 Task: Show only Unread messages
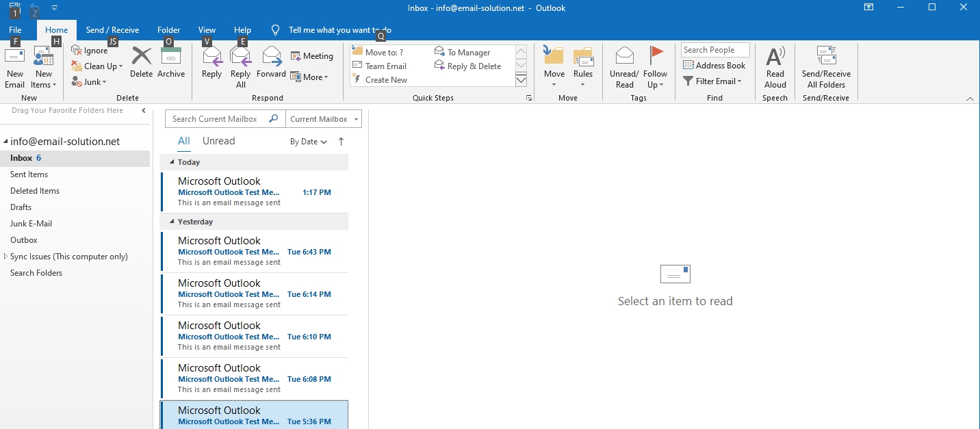(x=219, y=141)
